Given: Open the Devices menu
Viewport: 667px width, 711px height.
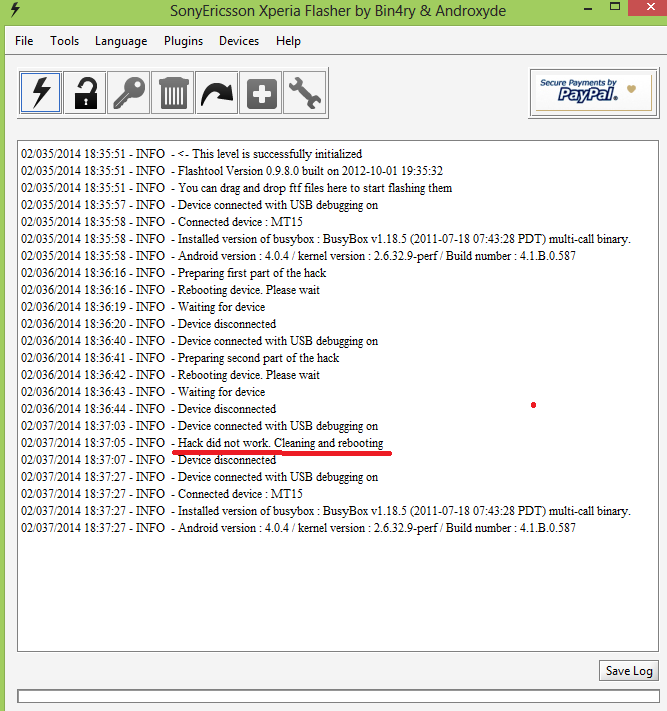Looking at the screenshot, I should point(239,41).
